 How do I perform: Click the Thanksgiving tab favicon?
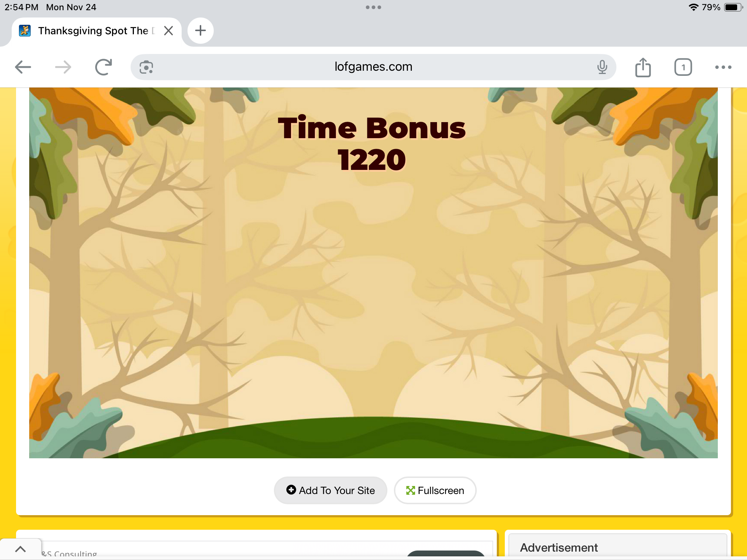click(x=25, y=31)
